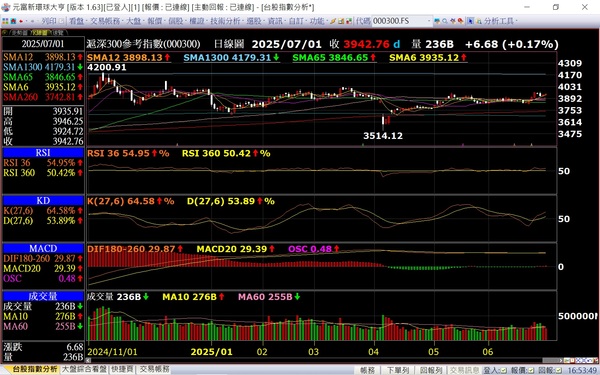The width and height of the screenshot is (600, 375).
Task: Toggle the 回報 status checkbox
Action: (x=559, y=370)
